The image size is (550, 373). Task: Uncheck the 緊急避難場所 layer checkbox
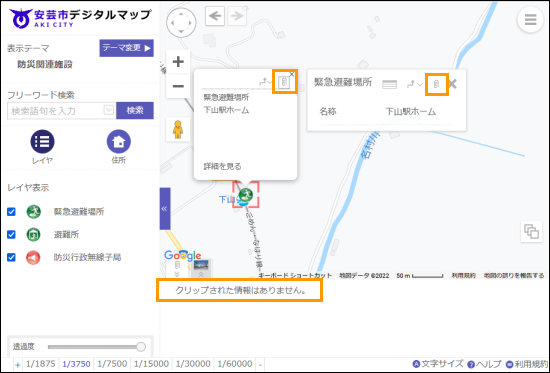coord(12,212)
